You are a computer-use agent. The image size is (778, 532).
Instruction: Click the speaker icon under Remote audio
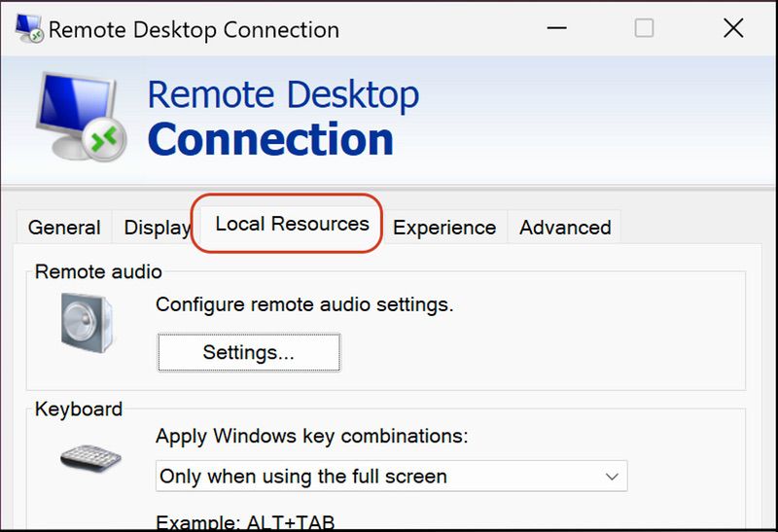tap(87, 323)
